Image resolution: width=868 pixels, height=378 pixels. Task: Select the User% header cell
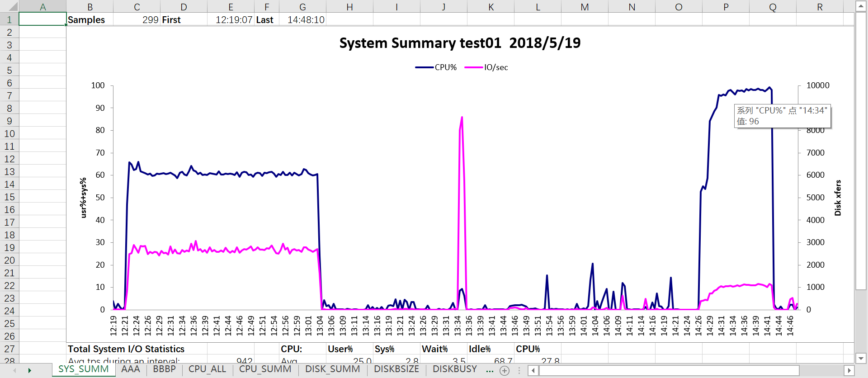click(x=349, y=349)
